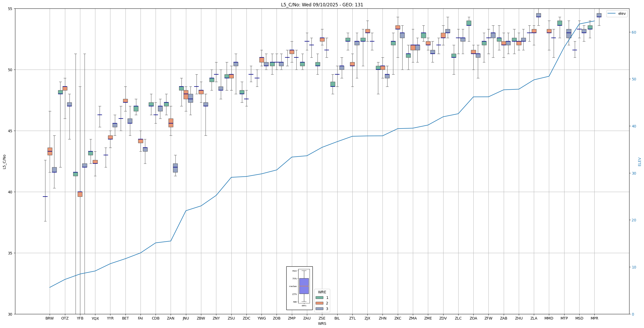Click the MPR station tick label
The height and width of the screenshot is (328, 644).
(x=594, y=318)
